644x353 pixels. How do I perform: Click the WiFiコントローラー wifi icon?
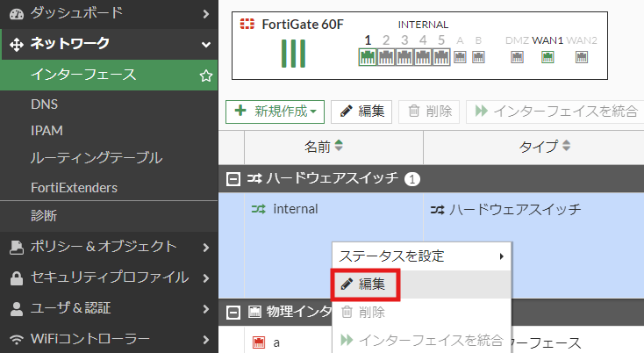pyautogui.click(x=17, y=340)
